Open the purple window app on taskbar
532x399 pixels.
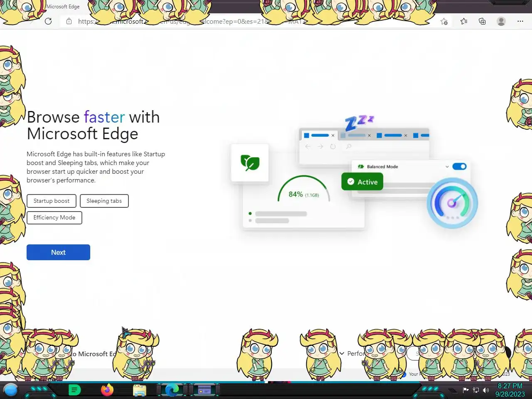[204, 390]
